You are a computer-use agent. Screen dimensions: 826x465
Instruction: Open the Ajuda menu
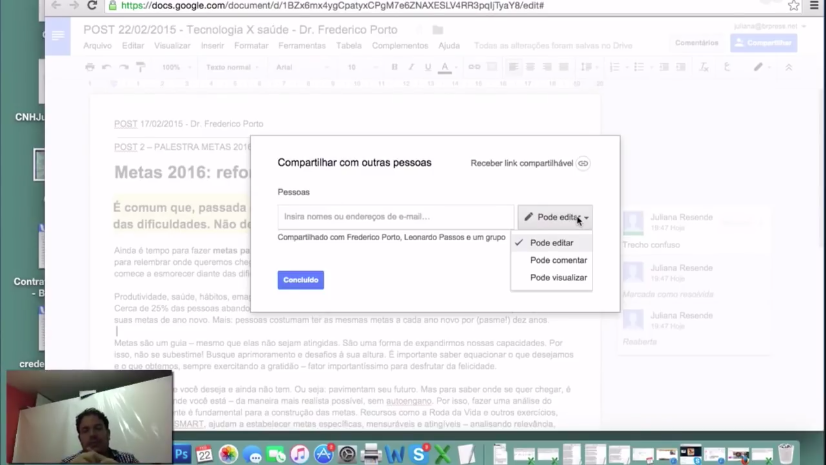pyautogui.click(x=449, y=46)
